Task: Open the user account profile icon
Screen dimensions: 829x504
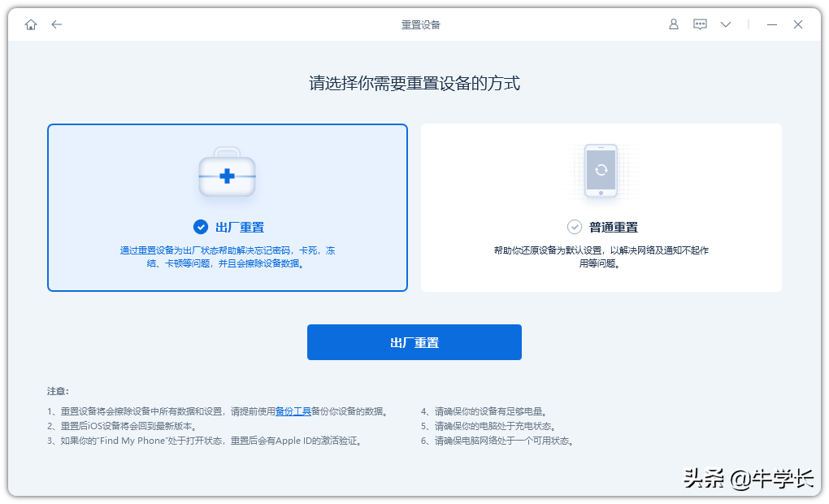Action: tap(673, 24)
